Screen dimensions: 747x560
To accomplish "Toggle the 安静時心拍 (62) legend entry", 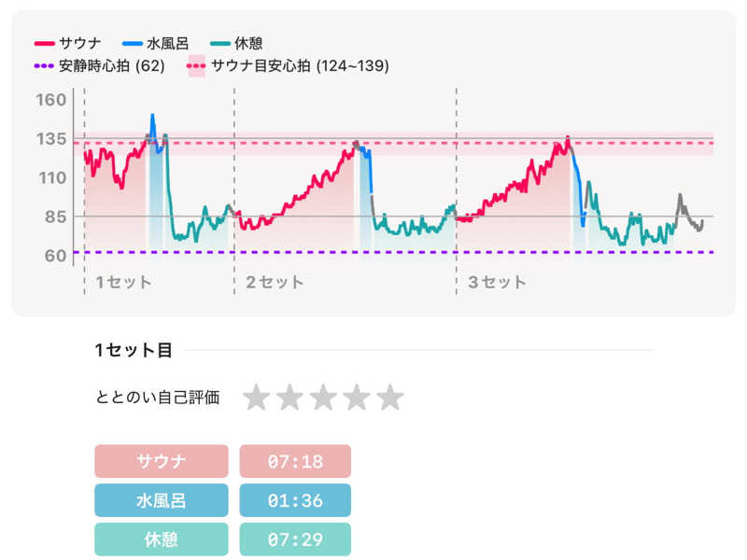I will pyautogui.click(x=99, y=66).
